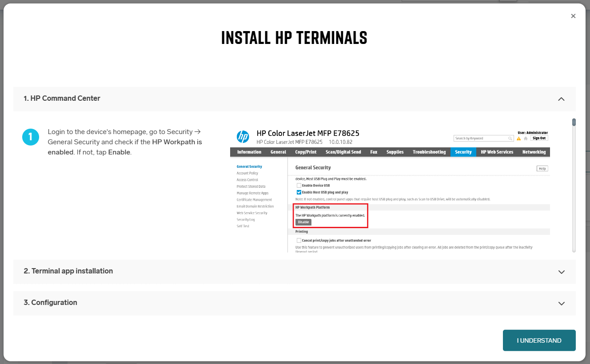
Task: Open Self Test in the sidebar
Action: 243,226
